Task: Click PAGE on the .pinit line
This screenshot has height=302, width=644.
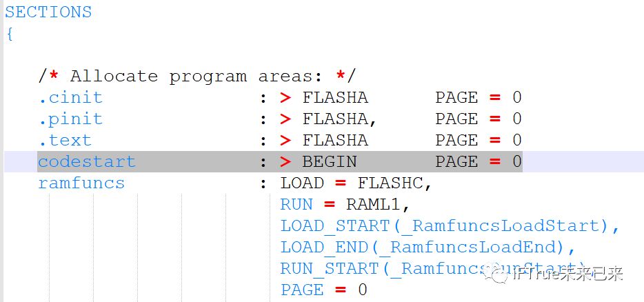Action: pyautogui.click(x=456, y=119)
